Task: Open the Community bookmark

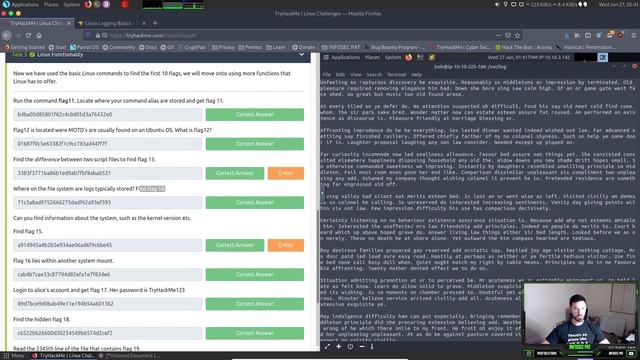Action: (119, 47)
